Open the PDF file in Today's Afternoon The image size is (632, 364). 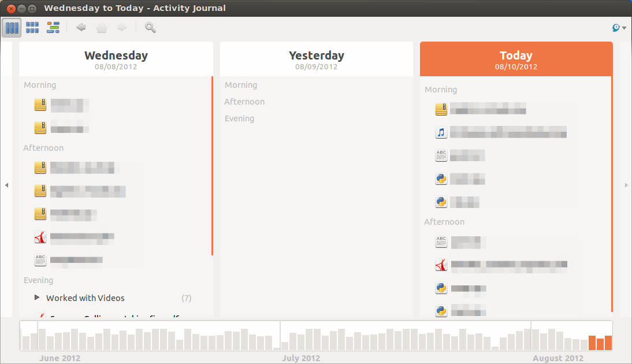[501, 265]
